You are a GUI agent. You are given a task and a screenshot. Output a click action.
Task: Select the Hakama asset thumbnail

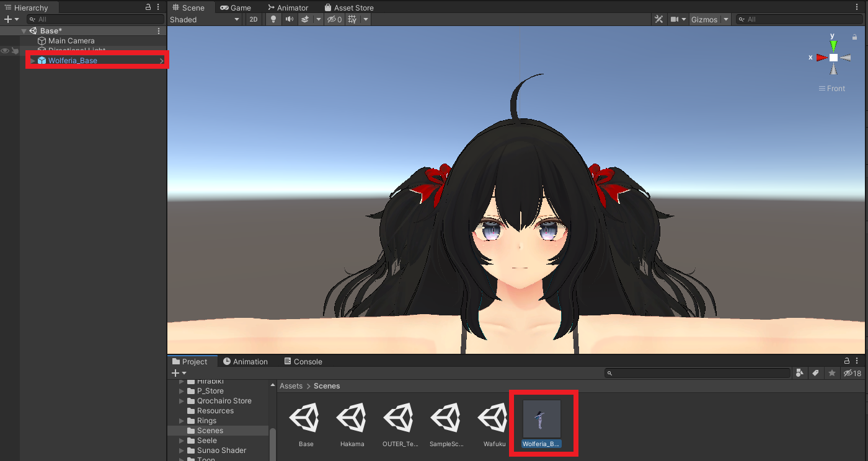[x=352, y=418]
